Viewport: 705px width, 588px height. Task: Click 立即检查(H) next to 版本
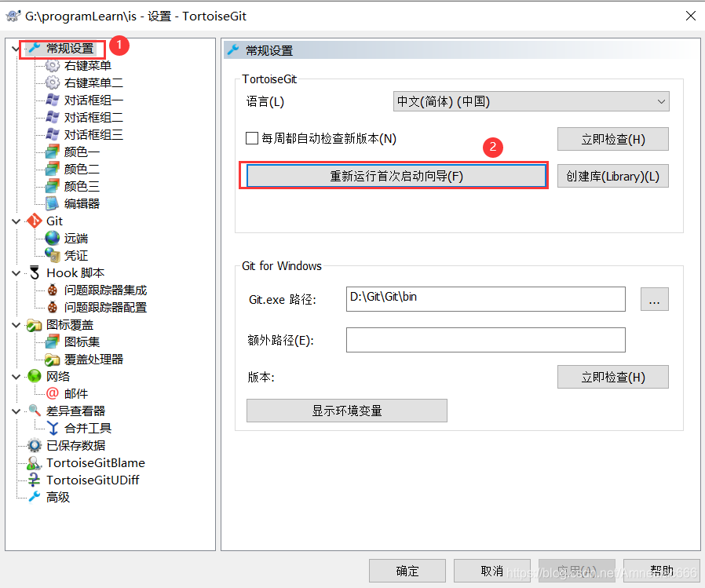[613, 377]
